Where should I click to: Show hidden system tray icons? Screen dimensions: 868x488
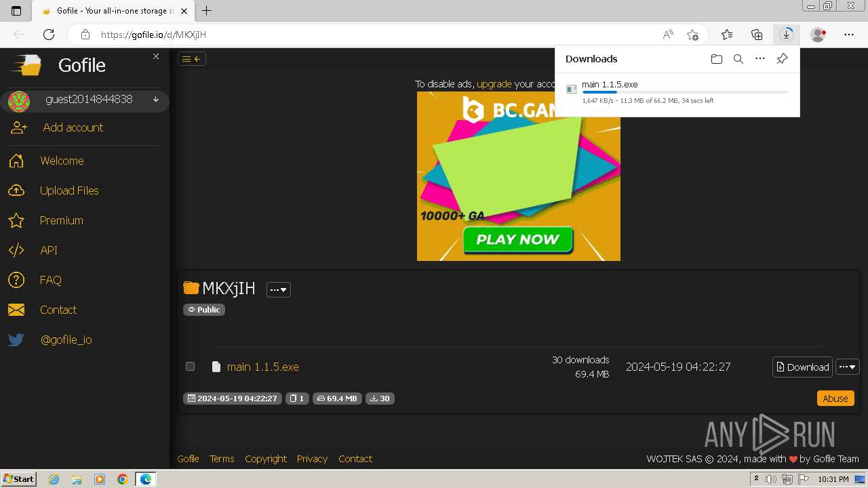click(756, 479)
